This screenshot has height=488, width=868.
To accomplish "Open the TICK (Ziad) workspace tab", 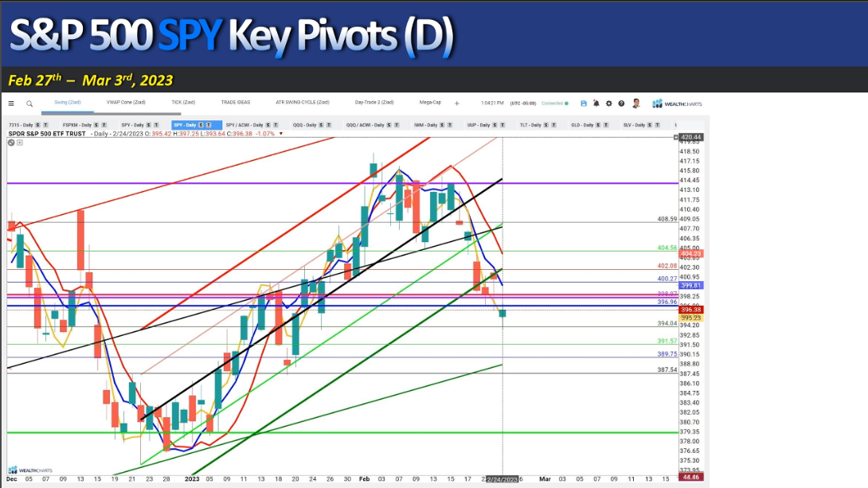I will click(x=183, y=103).
